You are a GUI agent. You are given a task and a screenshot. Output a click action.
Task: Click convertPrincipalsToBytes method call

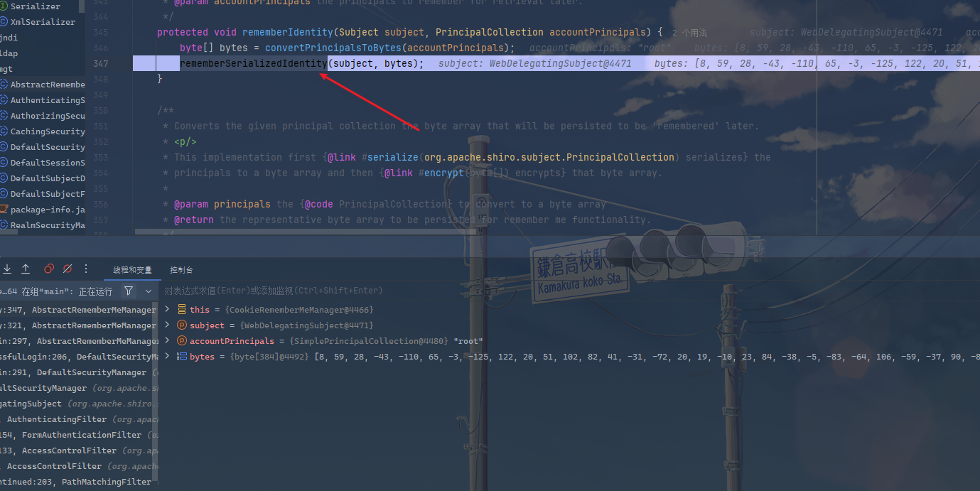(333, 48)
